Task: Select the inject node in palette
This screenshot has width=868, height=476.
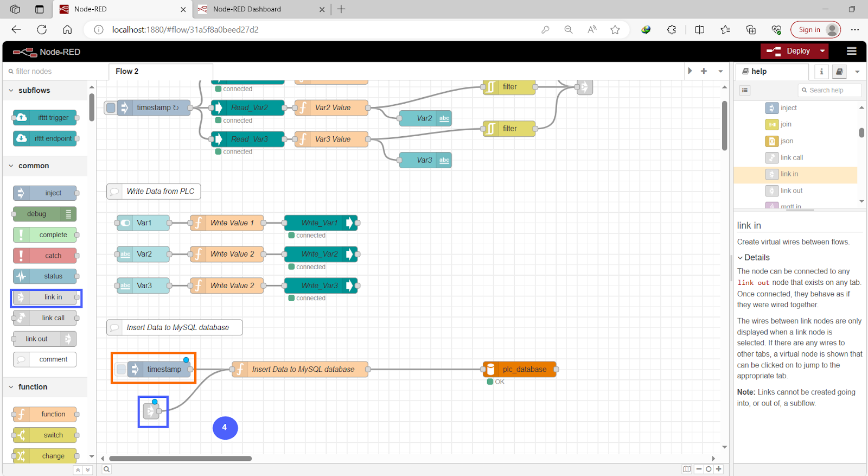Action: (45, 193)
